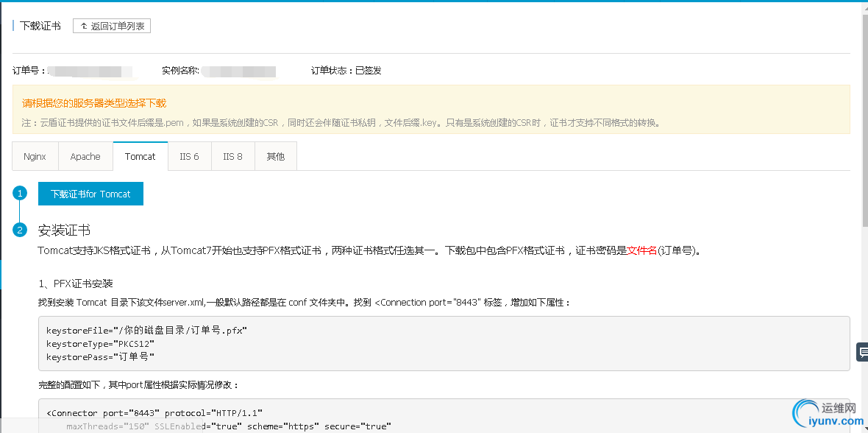Viewport: 868px width, 433px height.
Task: Click the 安装证书 heading
Action: point(64,230)
